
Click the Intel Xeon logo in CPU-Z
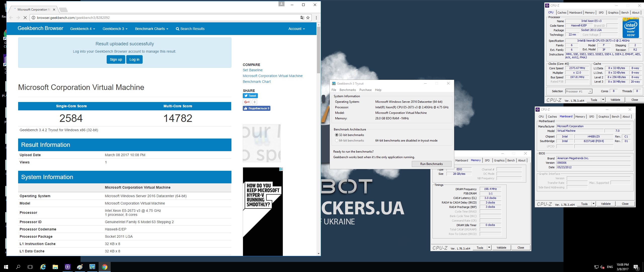pos(631,28)
